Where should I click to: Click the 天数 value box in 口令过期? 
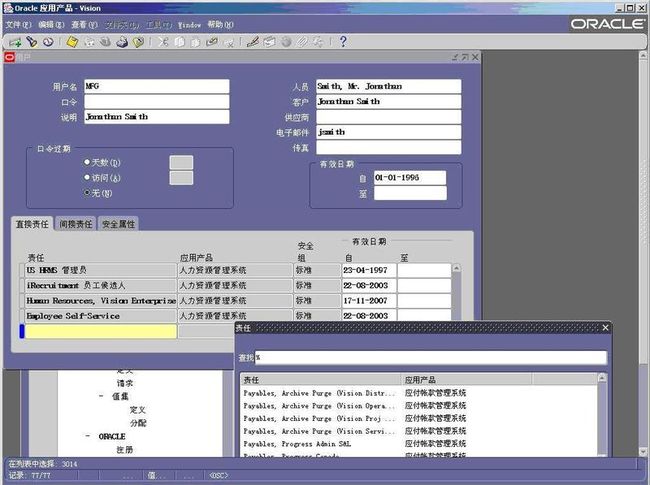[181, 162]
